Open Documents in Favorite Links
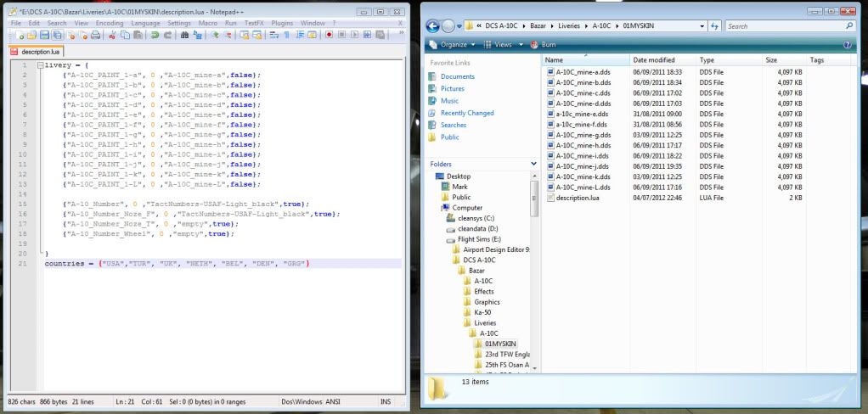The width and height of the screenshot is (868, 414). click(x=457, y=76)
